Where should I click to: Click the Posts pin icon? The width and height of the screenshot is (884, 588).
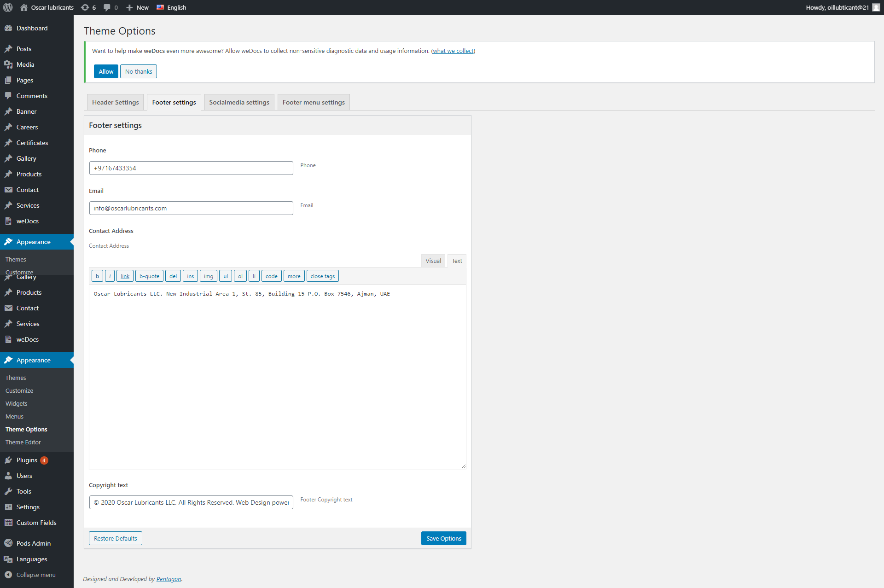pos(8,49)
